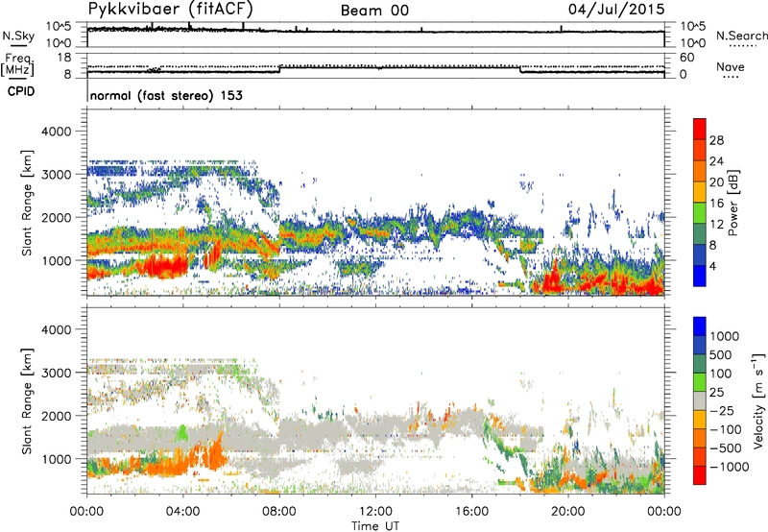Screen dimensions: 768x532
Task: Click 'Slant Range [km]' label of velocity panel
Action: (x=27, y=400)
